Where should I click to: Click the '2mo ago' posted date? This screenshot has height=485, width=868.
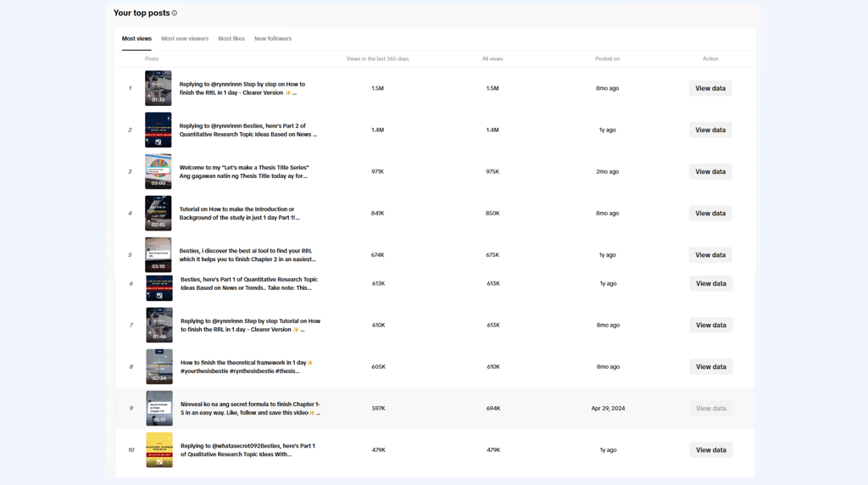(x=607, y=171)
